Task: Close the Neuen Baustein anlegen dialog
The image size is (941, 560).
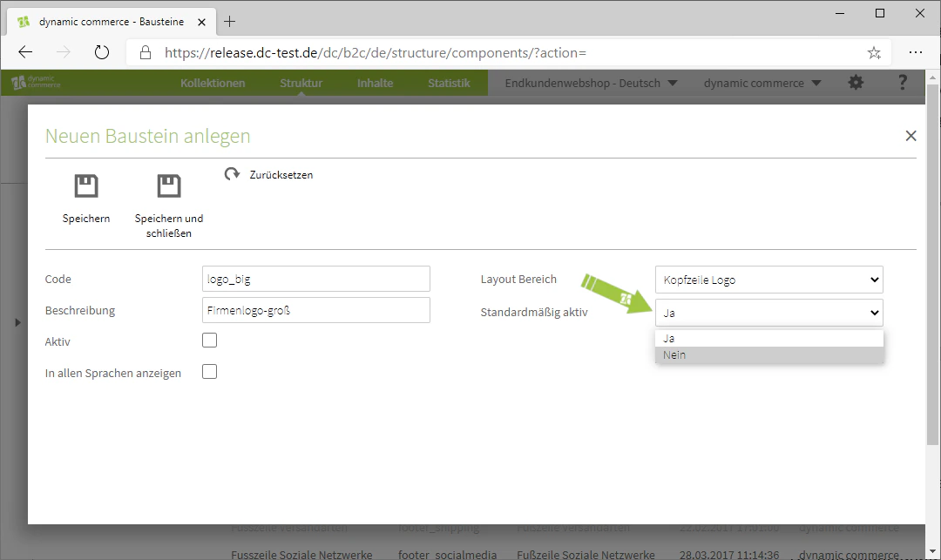Action: (x=911, y=136)
